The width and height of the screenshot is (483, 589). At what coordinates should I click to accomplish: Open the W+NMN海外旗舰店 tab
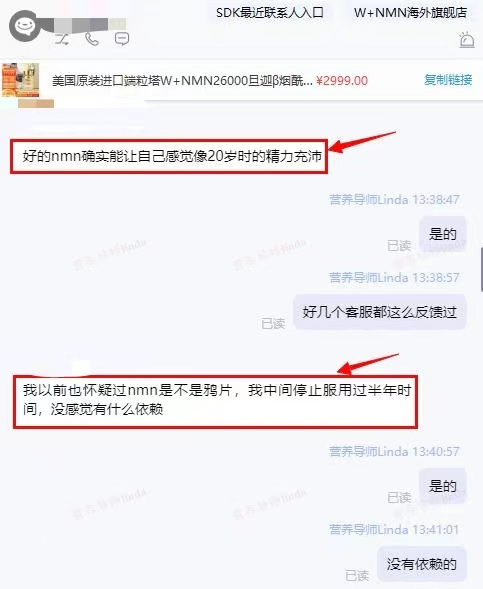(x=411, y=13)
